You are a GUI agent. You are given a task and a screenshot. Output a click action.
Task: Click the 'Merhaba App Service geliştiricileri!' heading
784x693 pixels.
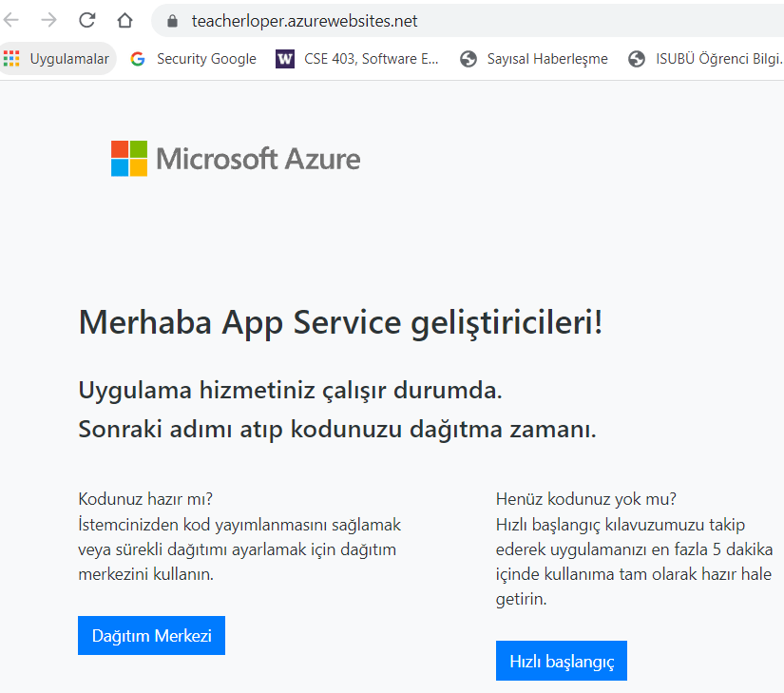pos(340,322)
